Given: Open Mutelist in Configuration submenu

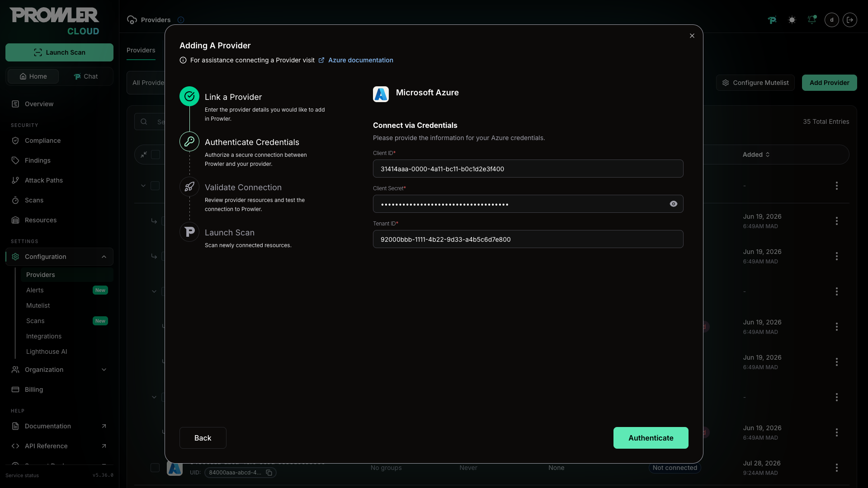Looking at the screenshot, I should pyautogui.click(x=67, y=305).
